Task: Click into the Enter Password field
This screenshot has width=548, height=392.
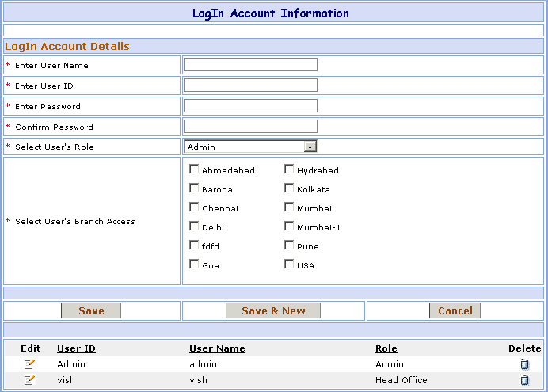Action: tap(250, 106)
